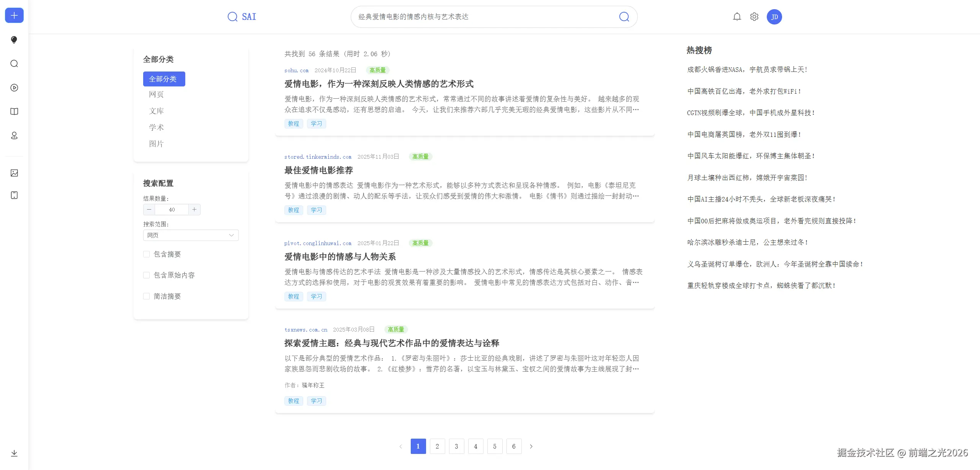Click the download icon at sidebar bottom

pyautogui.click(x=14, y=453)
